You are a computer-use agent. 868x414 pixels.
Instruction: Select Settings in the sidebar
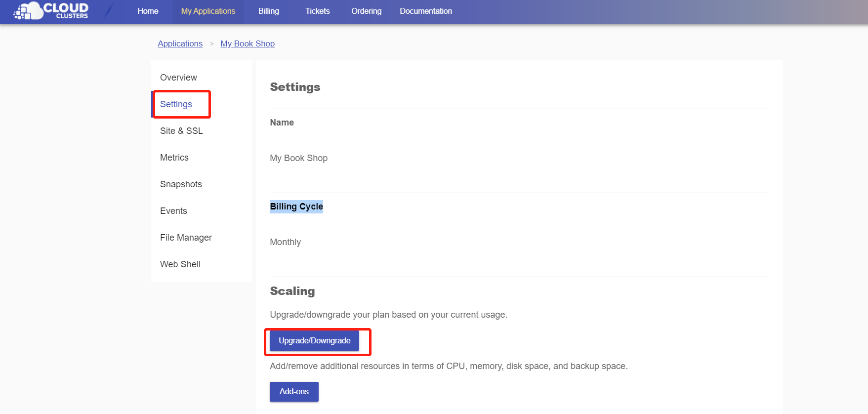[202, 104]
